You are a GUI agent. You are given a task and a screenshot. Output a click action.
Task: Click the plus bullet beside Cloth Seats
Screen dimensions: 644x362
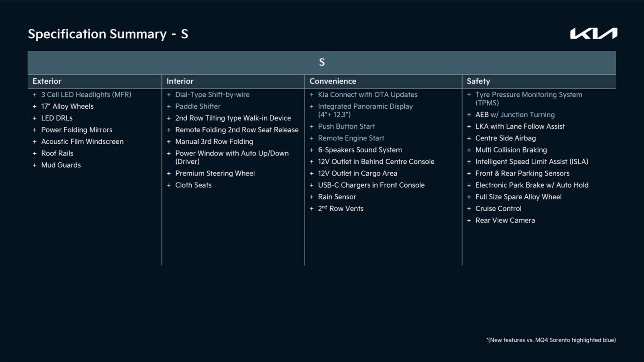point(169,185)
